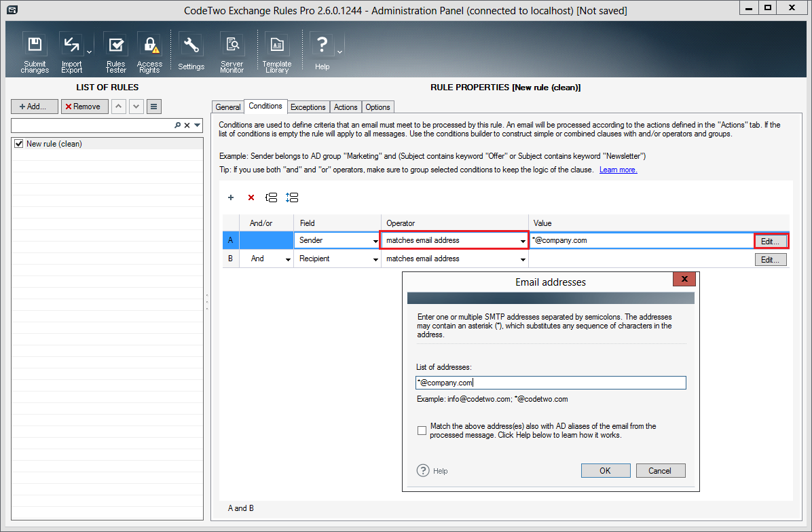Go to the Actions tab
Image resolution: width=812 pixels, height=532 pixels.
(346, 107)
